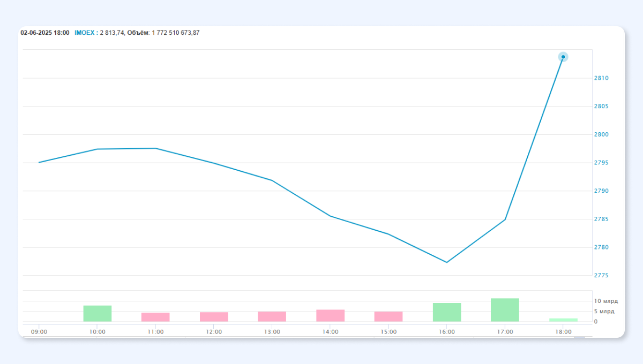Click the 10 млрд volume axis label

(605, 301)
